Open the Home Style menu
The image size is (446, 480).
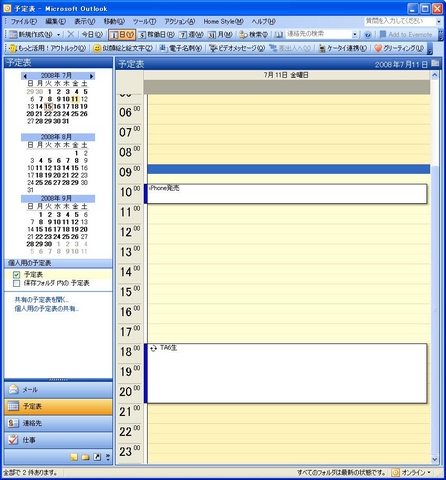223,21
